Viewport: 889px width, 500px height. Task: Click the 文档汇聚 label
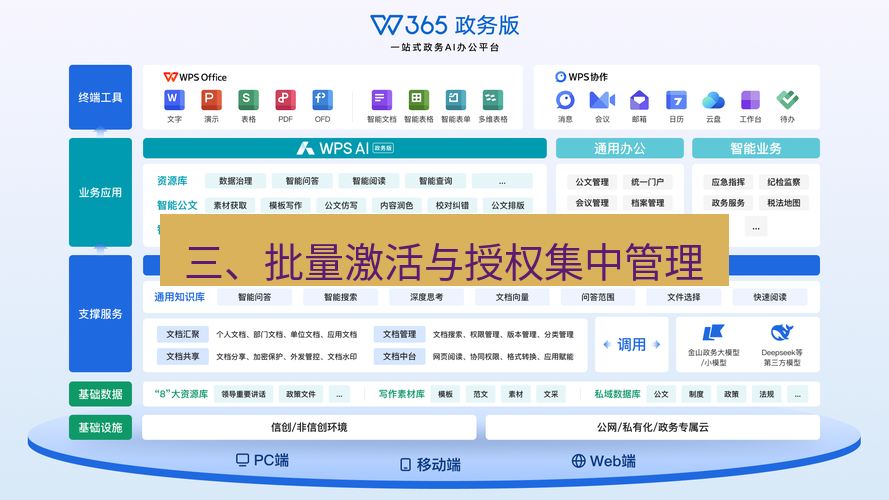183,334
